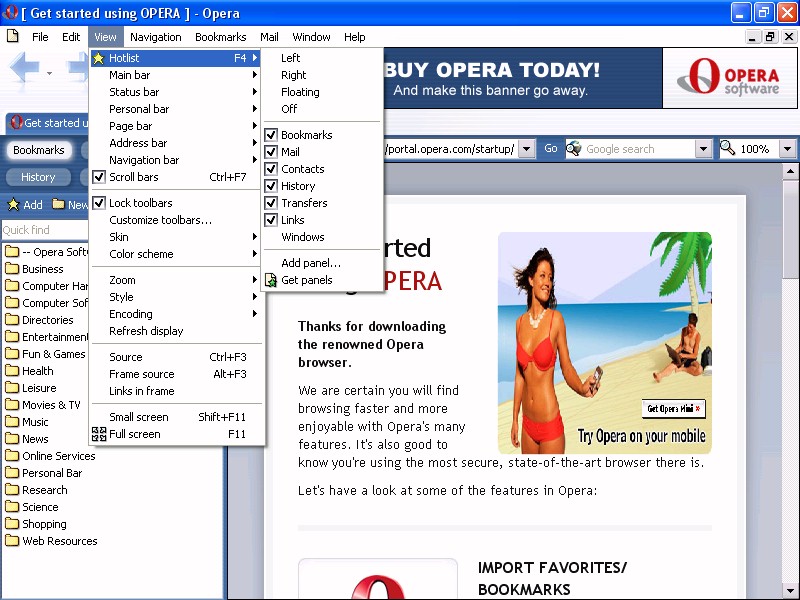
Task: Open the Online Services bookmark folder
Action: pos(51,456)
